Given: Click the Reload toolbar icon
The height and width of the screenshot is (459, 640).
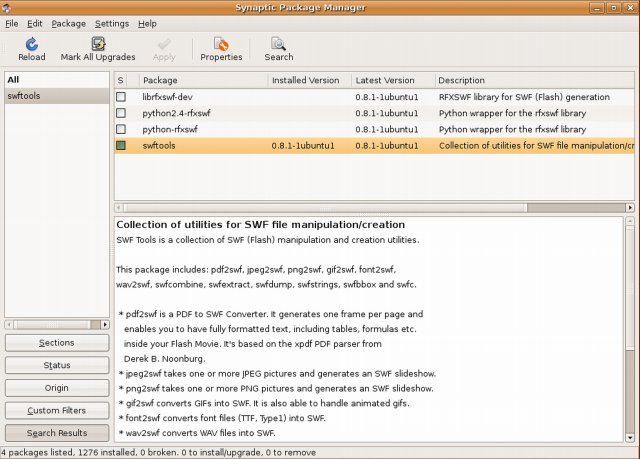Looking at the screenshot, I should point(31,44).
